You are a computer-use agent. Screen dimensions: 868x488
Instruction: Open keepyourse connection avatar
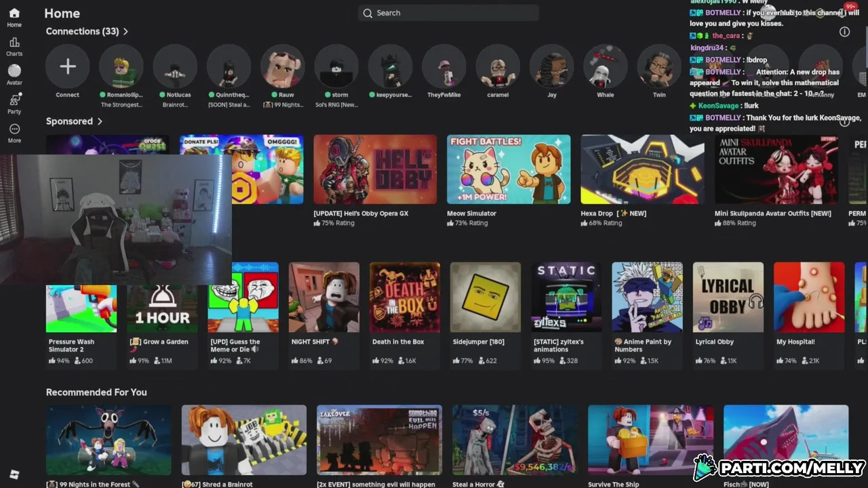coord(390,66)
